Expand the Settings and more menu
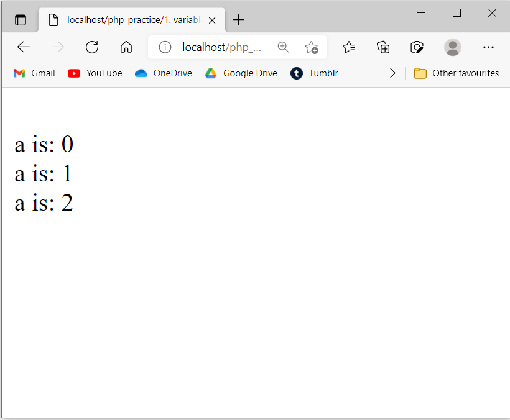Image resolution: width=510 pixels, height=420 pixels. point(488,47)
